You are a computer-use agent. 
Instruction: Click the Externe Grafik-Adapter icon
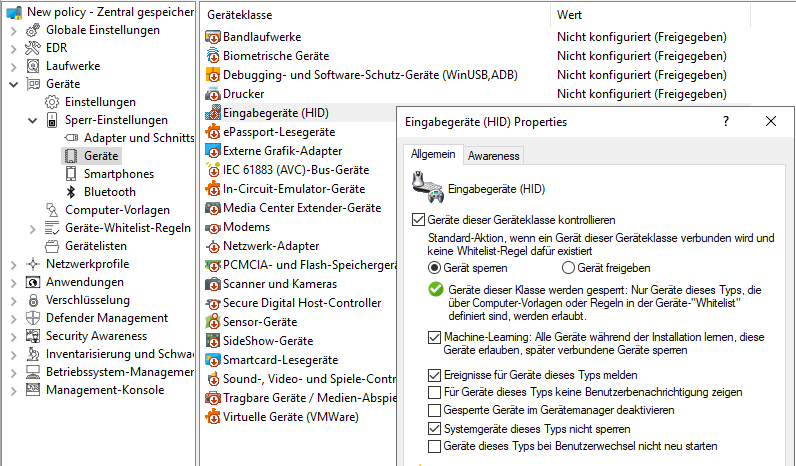(x=213, y=151)
